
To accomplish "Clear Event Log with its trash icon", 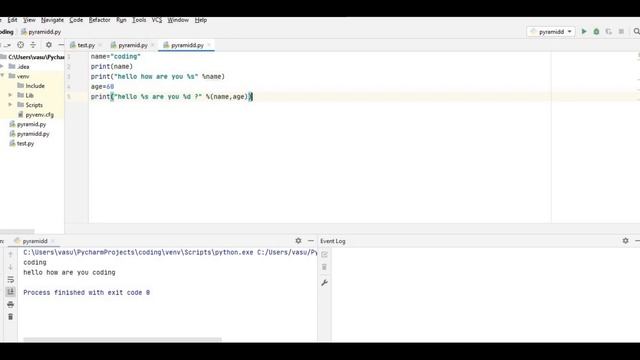I will click(324, 267).
